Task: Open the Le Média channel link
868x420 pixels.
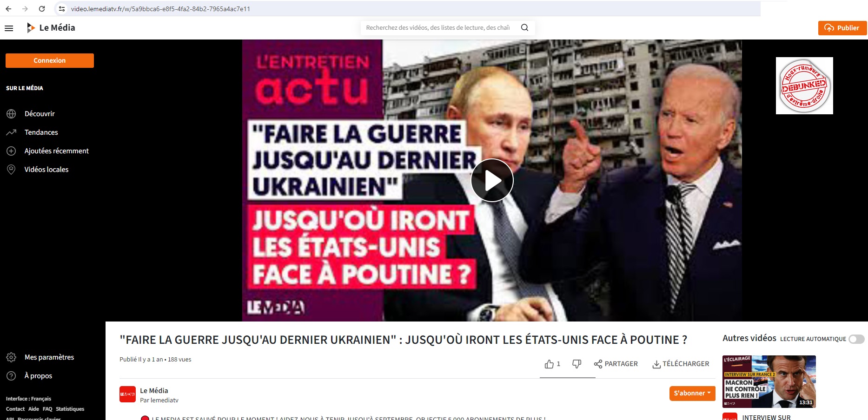Action: (154, 391)
